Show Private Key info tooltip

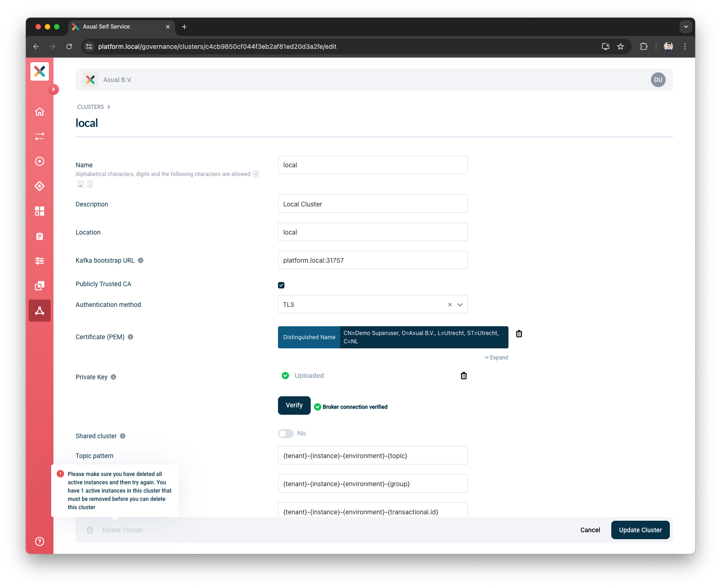tap(113, 377)
